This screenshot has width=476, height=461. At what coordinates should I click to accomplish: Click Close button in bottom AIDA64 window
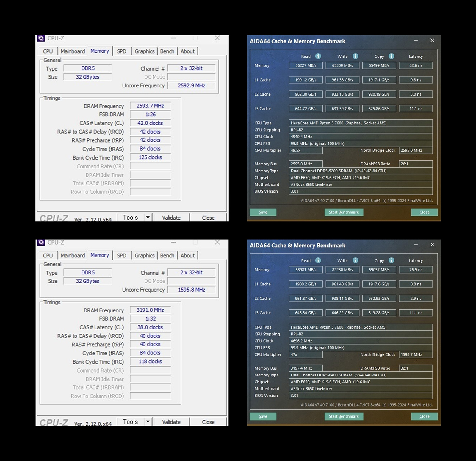click(x=425, y=416)
